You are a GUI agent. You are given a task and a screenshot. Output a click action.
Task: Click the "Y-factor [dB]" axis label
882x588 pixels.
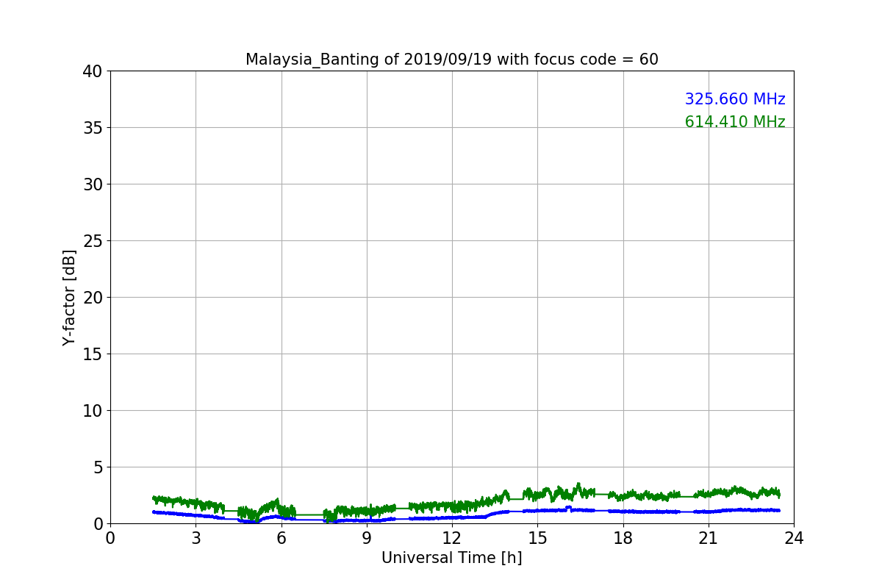69,297
